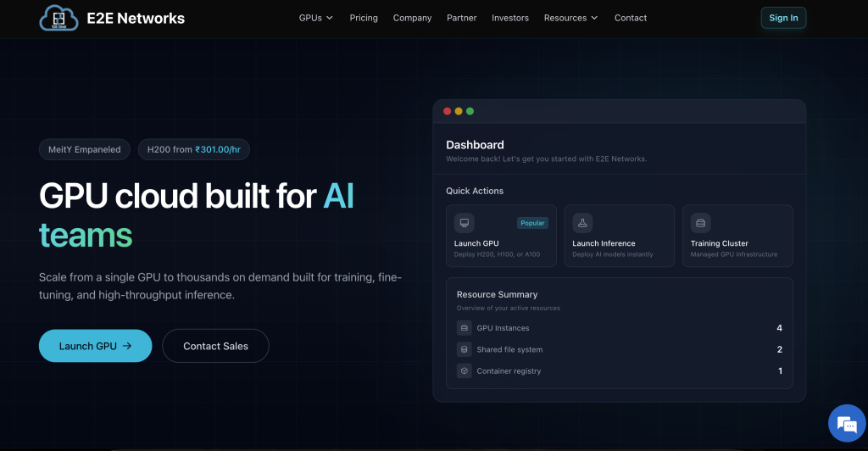Open the live chat widget
Viewport: 868px width, 451px height.
pyautogui.click(x=846, y=423)
